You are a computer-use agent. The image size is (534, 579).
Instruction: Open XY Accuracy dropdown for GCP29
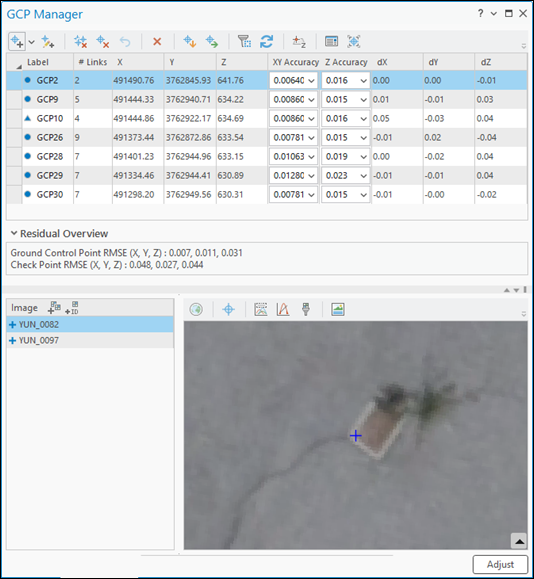point(311,175)
